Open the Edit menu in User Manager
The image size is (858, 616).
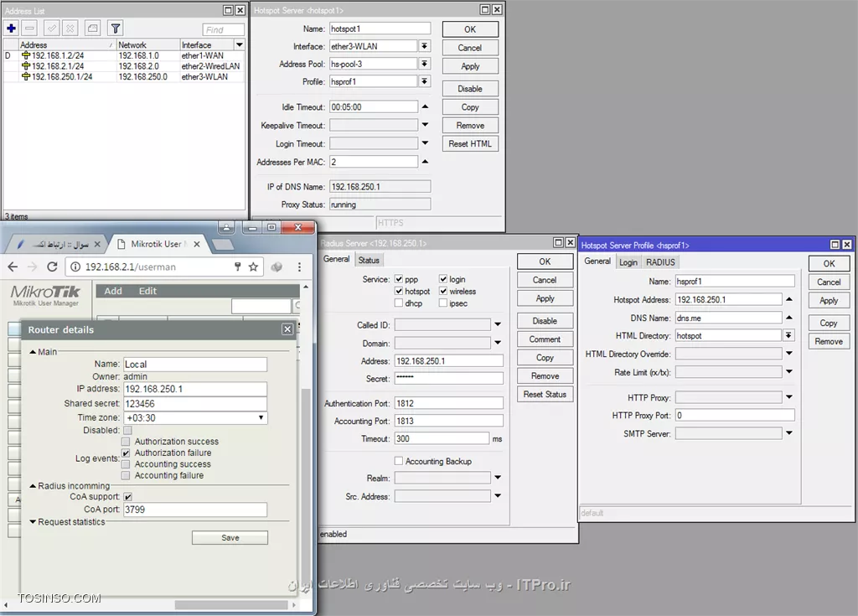tap(147, 291)
